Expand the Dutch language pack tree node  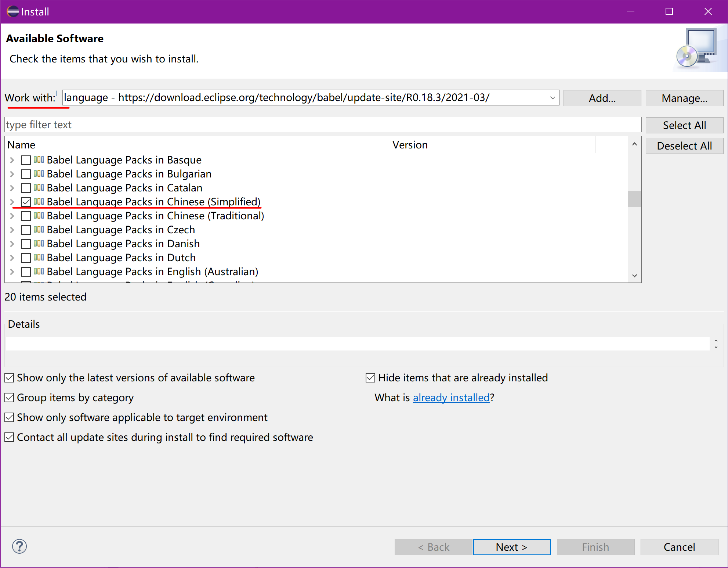[x=12, y=258]
